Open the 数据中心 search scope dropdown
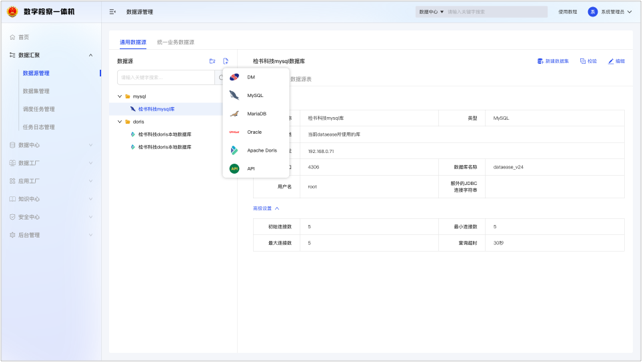642x362 pixels. pyautogui.click(x=431, y=12)
